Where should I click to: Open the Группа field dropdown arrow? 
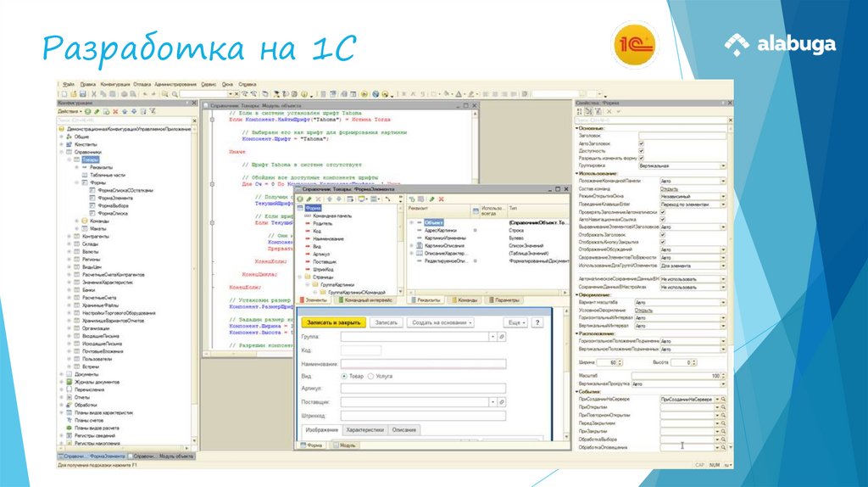[492, 337]
